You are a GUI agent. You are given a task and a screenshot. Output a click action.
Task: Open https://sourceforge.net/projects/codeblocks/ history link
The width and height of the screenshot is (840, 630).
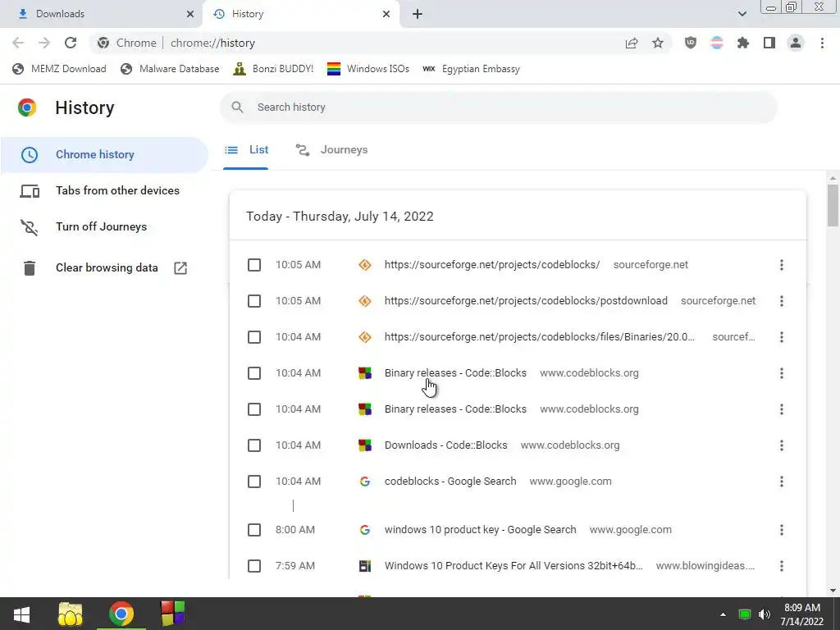coord(492,265)
